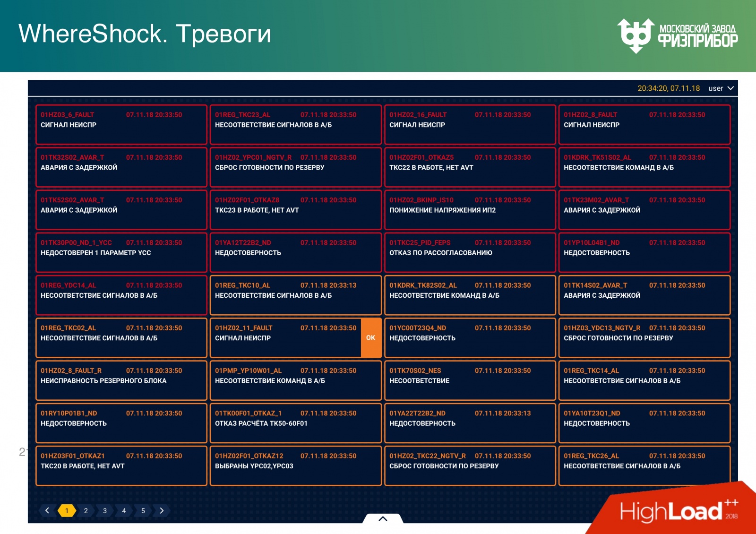756x534 pixels.
Task: Switch to alarms page 3
Action: click(x=104, y=511)
